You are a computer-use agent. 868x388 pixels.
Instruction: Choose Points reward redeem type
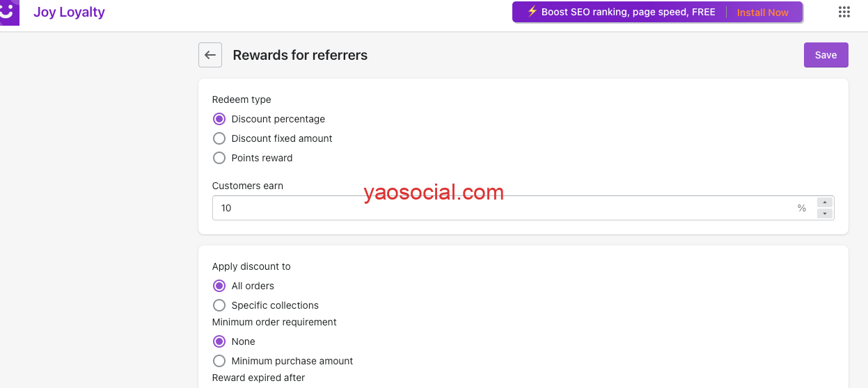(219, 158)
